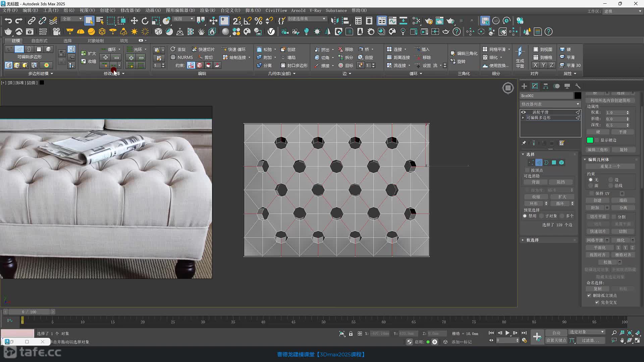
Task: Switch to 自由形式 ribbon tab
Action: (40, 41)
